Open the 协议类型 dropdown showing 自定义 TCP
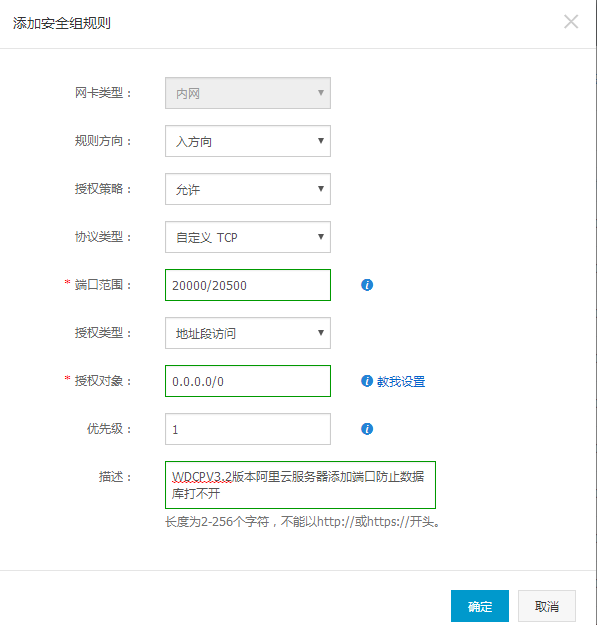Image resolution: width=597 pixels, height=625 pixels. pyautogui.click(x=248, y=237)
